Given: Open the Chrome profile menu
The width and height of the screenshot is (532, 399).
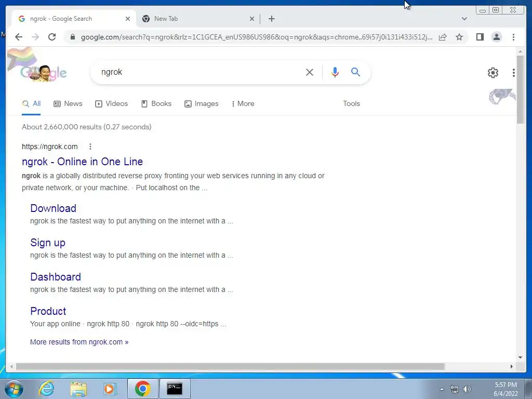Looking at the screenshot, I should pos(496,37).
